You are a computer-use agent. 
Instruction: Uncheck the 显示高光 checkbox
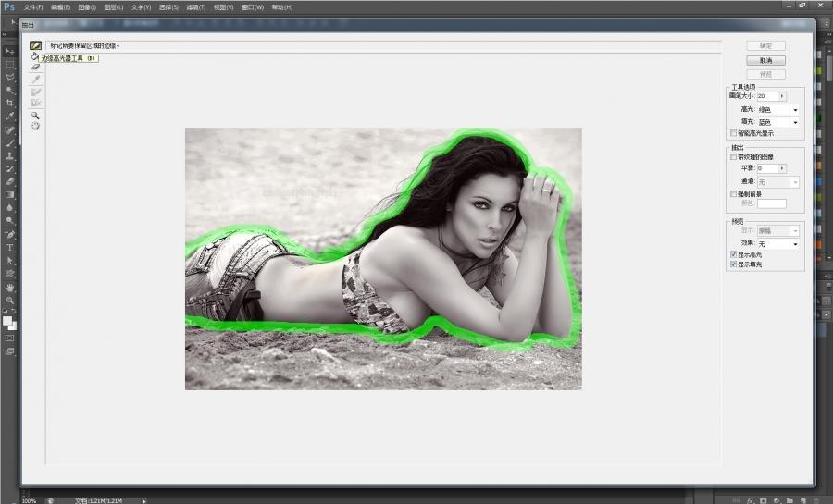[734, 254]
